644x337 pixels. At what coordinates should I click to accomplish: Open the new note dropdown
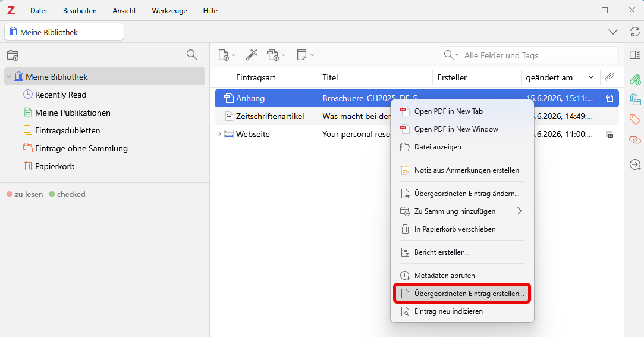coord(305,55)
